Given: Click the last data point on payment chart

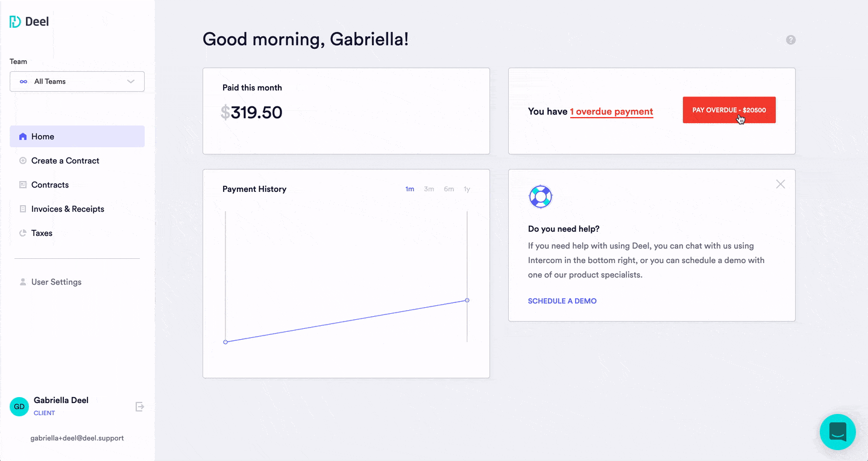Looking at the screenshot, I should [x=467, y=300].
